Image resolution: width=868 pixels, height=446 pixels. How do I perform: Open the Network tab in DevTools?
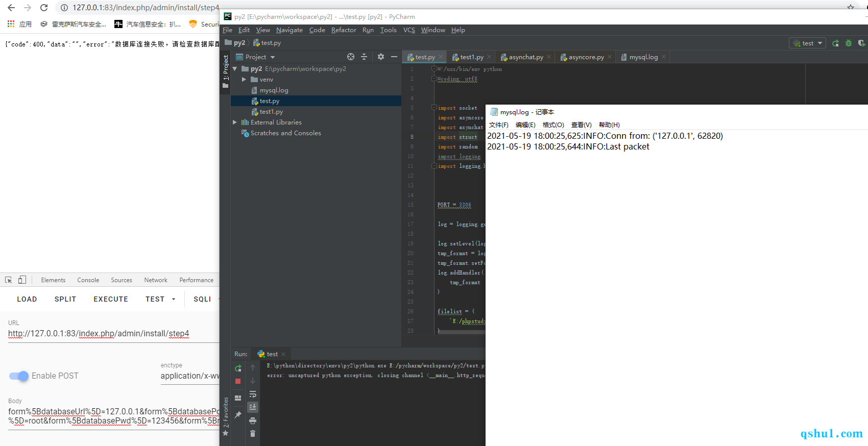[156, 280]
